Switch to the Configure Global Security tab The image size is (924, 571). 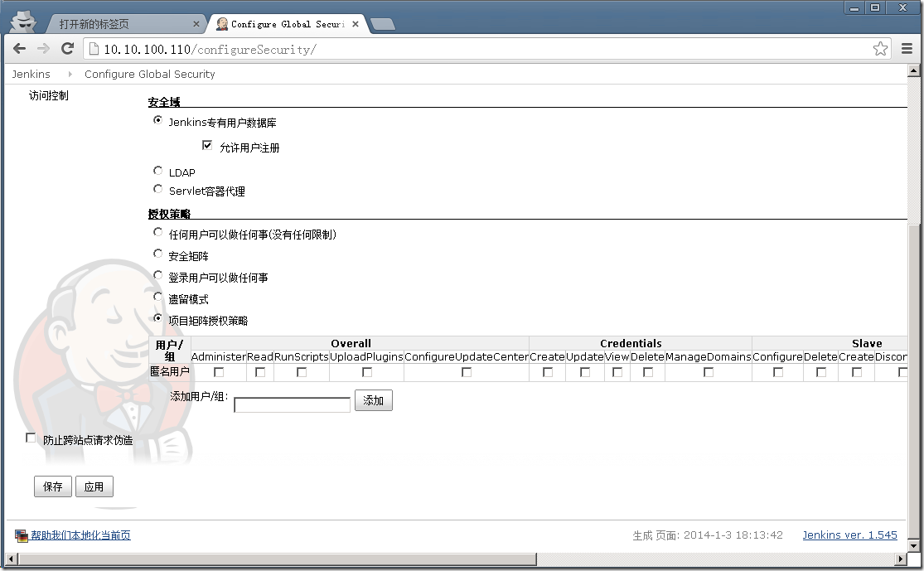coord(288,24)
